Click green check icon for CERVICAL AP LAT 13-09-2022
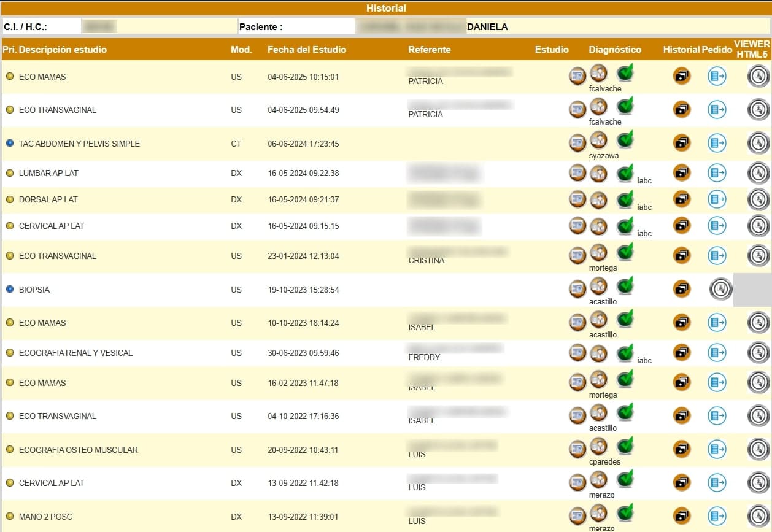 pos(625,480)
